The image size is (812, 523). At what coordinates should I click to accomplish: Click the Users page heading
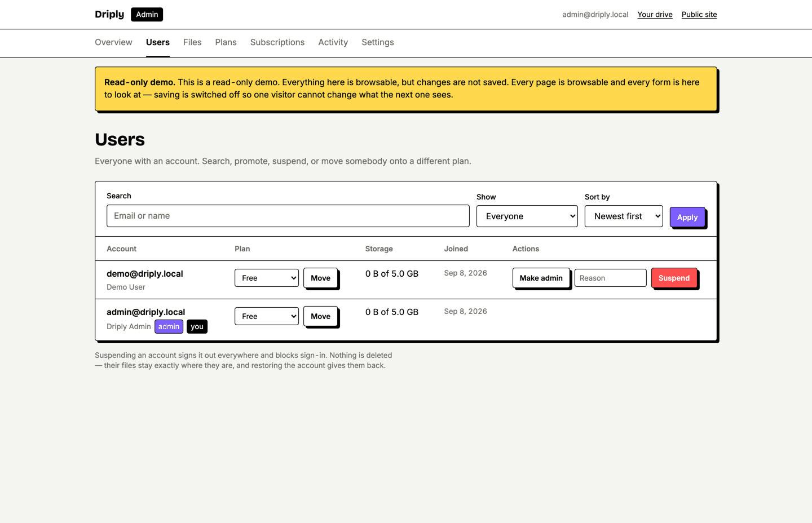pyautogui.click(x=120, y=139)
